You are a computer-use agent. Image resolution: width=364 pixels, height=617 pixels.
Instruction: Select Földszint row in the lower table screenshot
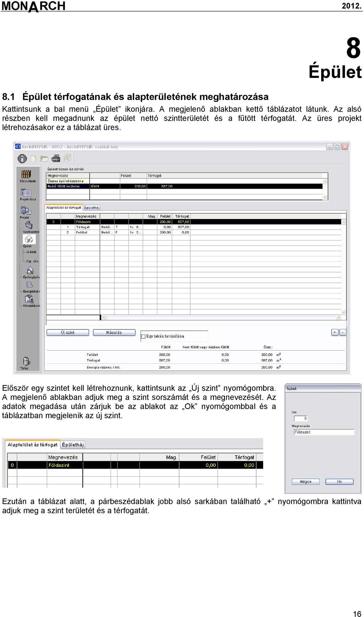(135, 465)
